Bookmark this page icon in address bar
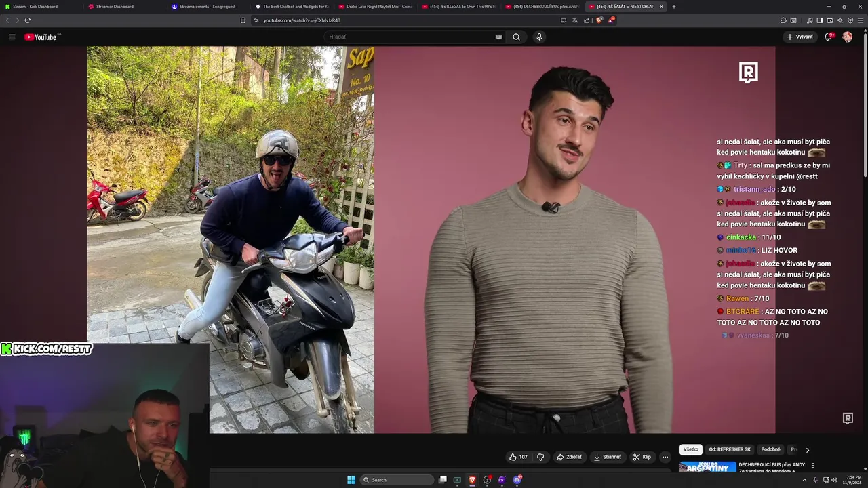 pyautogui.click(x=243, y=20)
